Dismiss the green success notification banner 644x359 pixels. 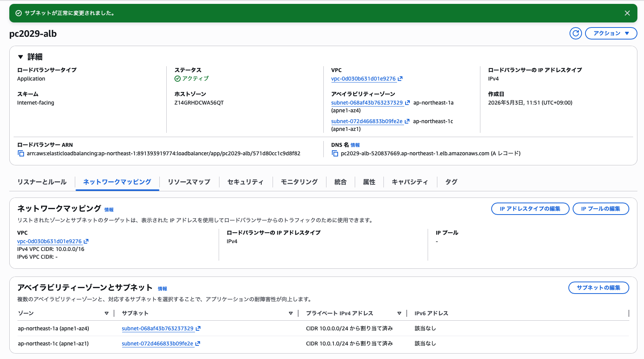(x=627, y=13)
